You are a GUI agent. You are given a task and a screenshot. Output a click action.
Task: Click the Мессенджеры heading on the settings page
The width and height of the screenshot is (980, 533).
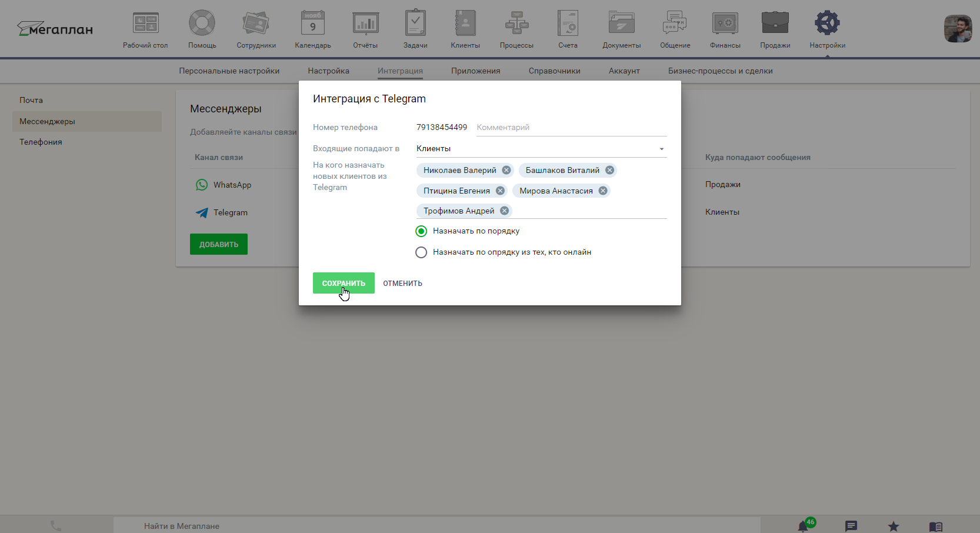click(x=226, y=109)
